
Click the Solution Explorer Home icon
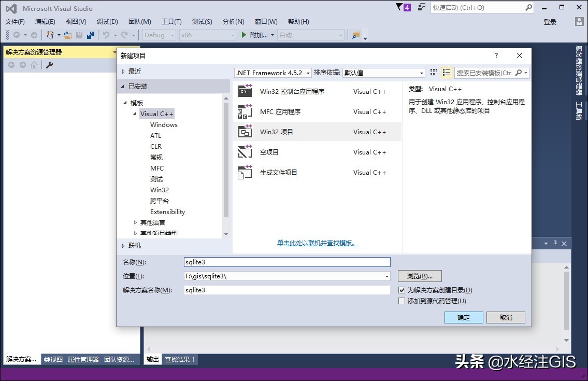pyautogui.click(x=34, y=65)
